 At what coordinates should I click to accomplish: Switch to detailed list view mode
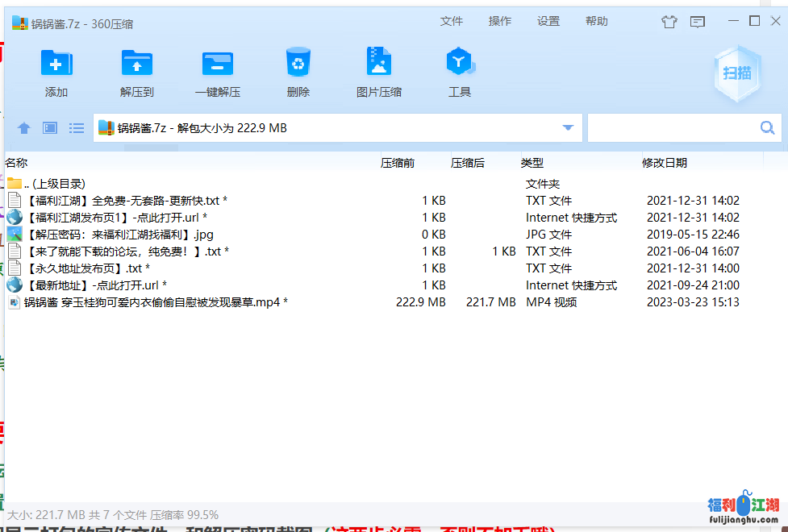click(x=76, y=127)
